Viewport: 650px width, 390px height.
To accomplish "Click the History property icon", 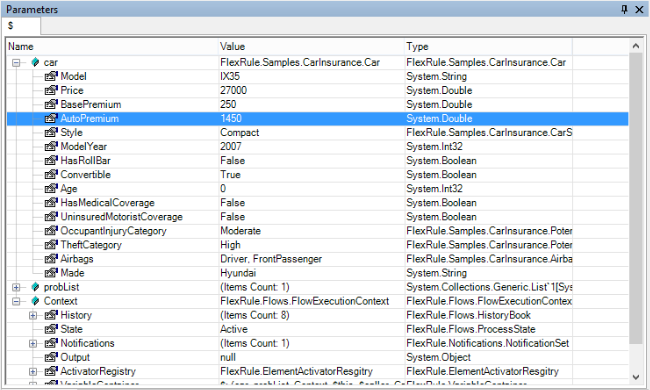I will pos(51,316).
